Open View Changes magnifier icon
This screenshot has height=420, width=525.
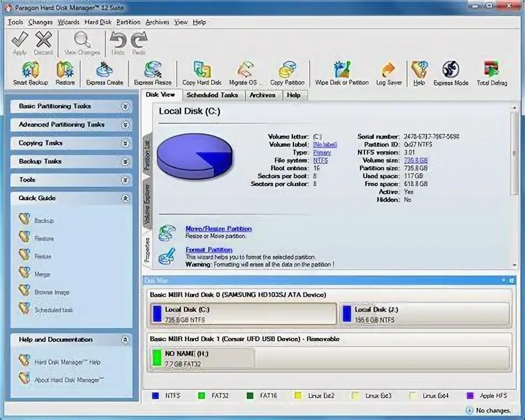click(83, 40)
